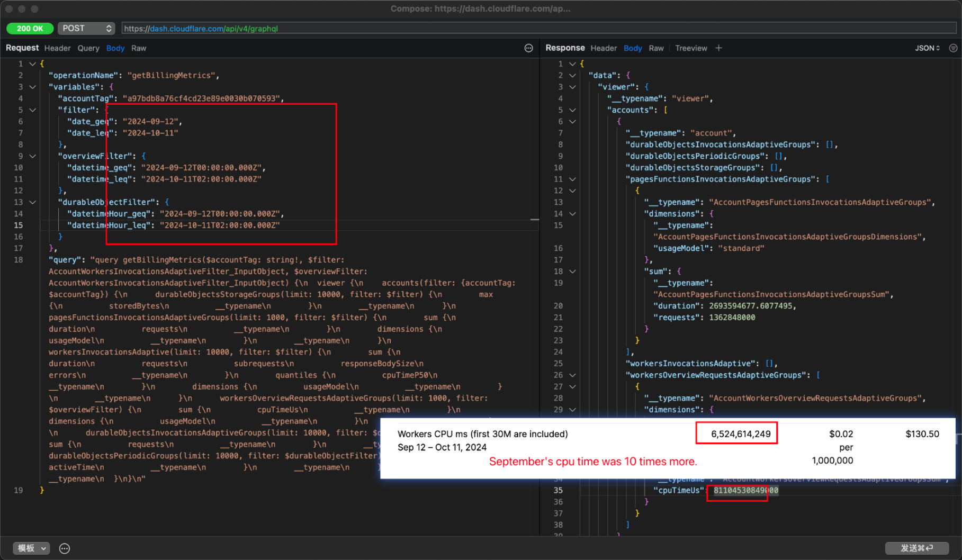
Task: Collapse the request root object at line 1
Action: pyautogui.click(x=32, y=64)
